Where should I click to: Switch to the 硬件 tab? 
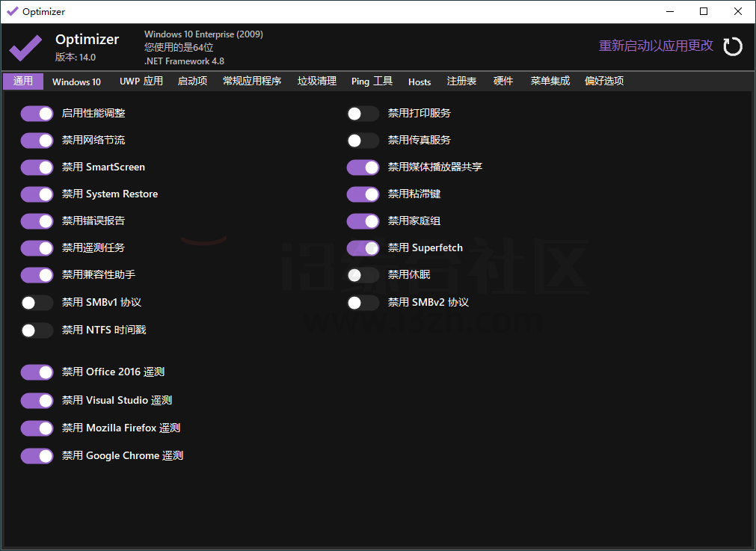(503, 81)
